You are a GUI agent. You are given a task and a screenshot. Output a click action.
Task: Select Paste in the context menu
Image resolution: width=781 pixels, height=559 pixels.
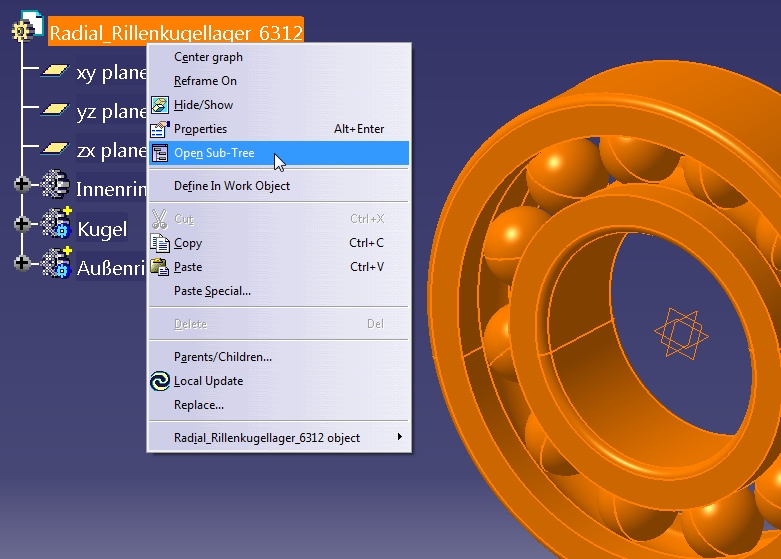click(x=279, y=267)
